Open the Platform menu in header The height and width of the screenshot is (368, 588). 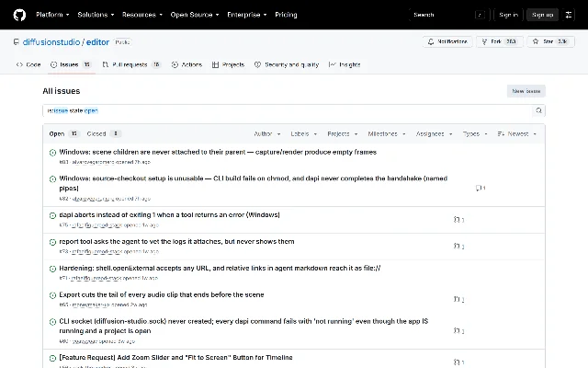[x=52, y=15]
